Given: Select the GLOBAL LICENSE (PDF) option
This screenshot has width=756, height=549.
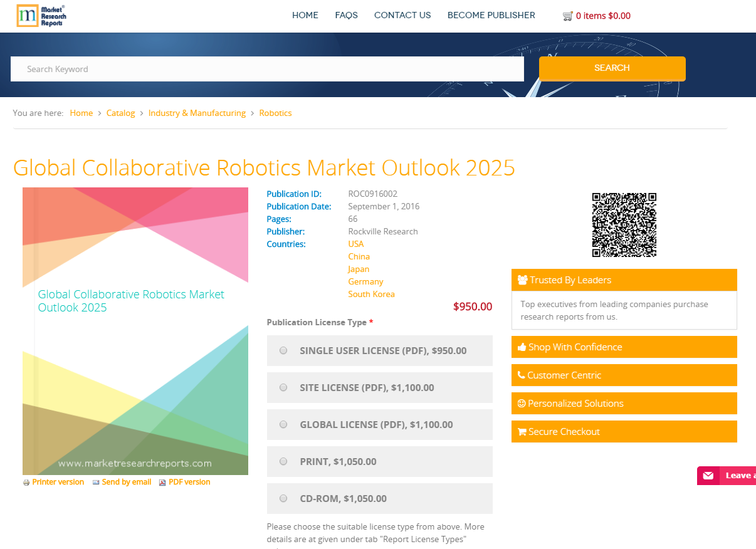Looking at the screenshot, I should coord(283,424).
